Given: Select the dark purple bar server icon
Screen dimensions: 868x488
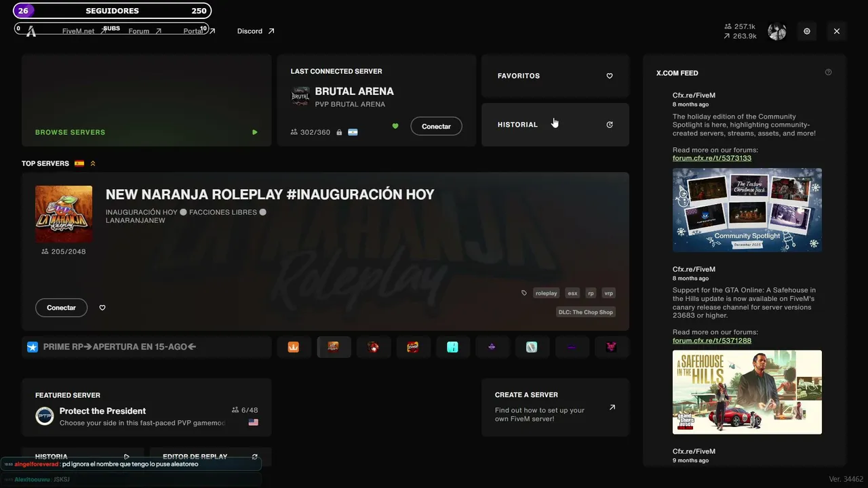Looking at the screenshot, I should tap(572, 347).
